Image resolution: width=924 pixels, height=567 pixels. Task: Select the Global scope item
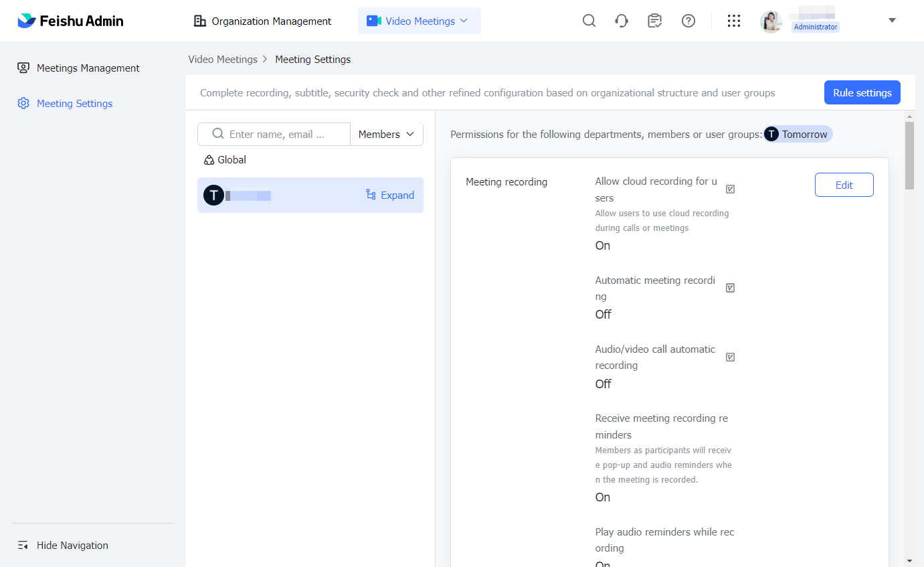point(225,160)
